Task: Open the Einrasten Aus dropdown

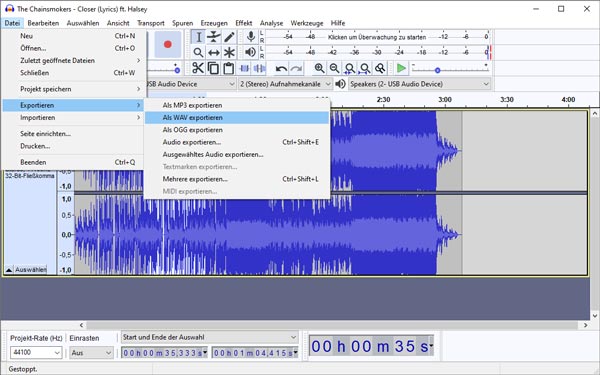Action: coord(91,353)
